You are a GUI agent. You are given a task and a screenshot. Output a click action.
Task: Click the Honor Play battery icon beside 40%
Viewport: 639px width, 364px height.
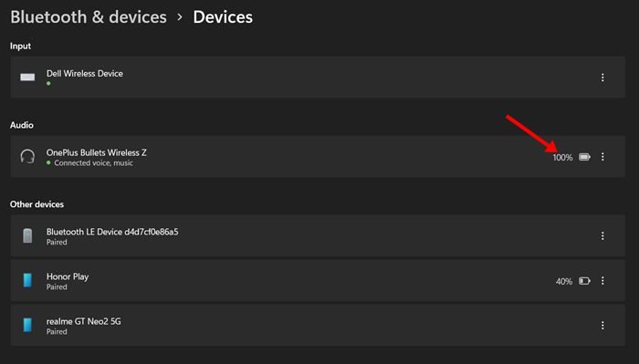coord(584,281)
